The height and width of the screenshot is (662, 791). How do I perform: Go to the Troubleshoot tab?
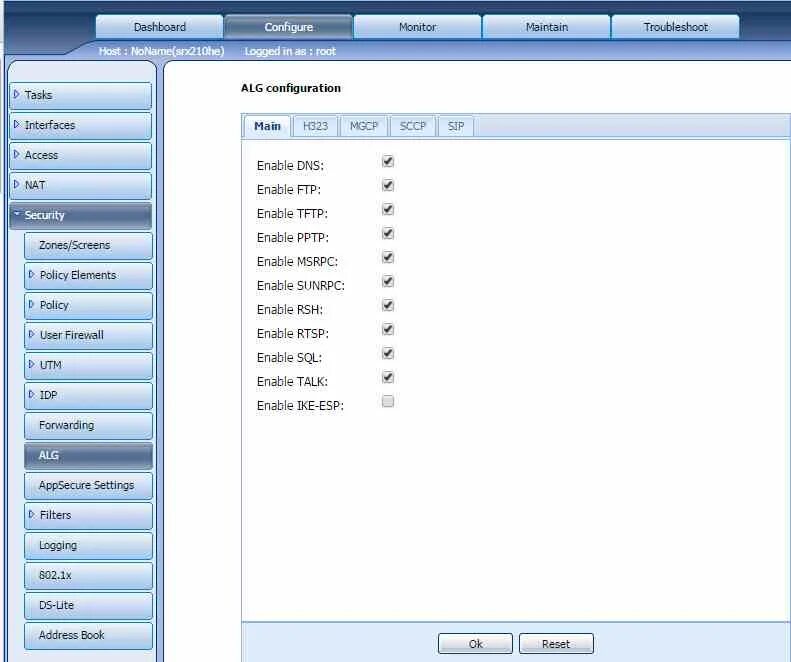[x=675, y=27]
